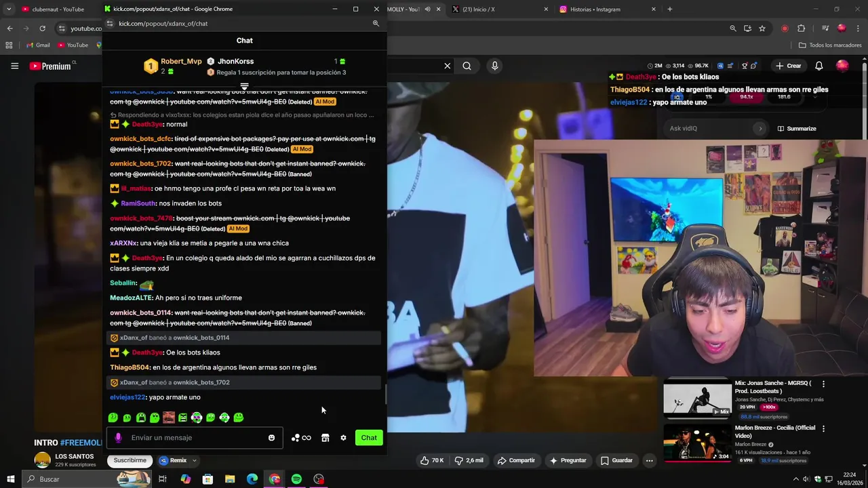
Task: Clear the YouTube search box with X
Action: tap(448, 66)
